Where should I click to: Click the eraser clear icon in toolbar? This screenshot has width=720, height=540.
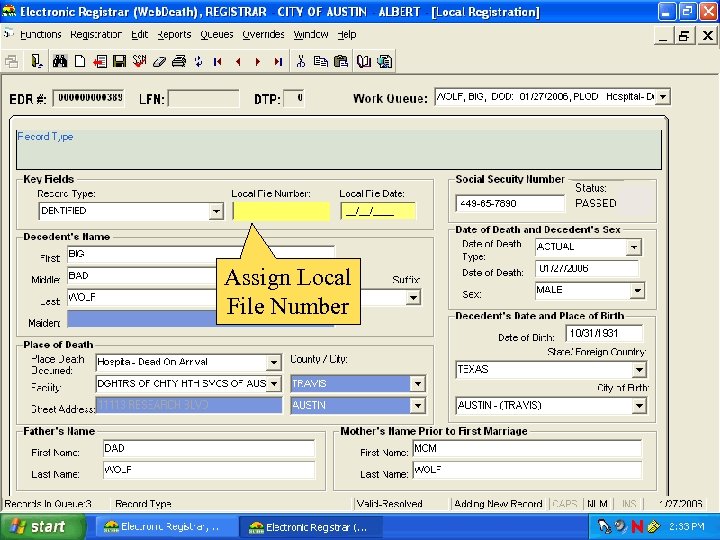(x=158, y=61)
